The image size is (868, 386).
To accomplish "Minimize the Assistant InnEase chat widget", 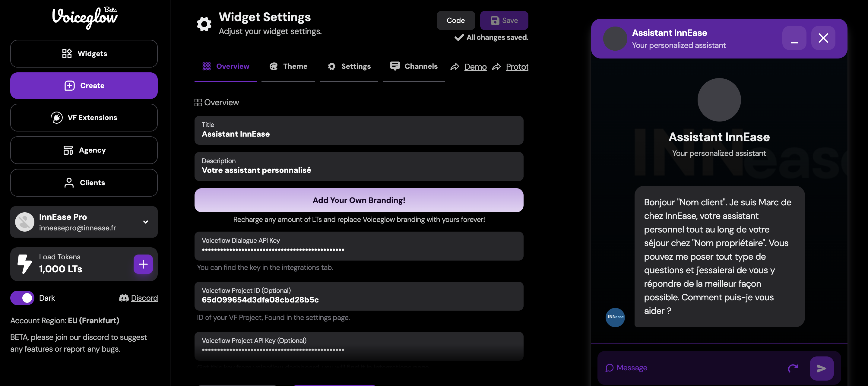I will (x=794, y=38).
